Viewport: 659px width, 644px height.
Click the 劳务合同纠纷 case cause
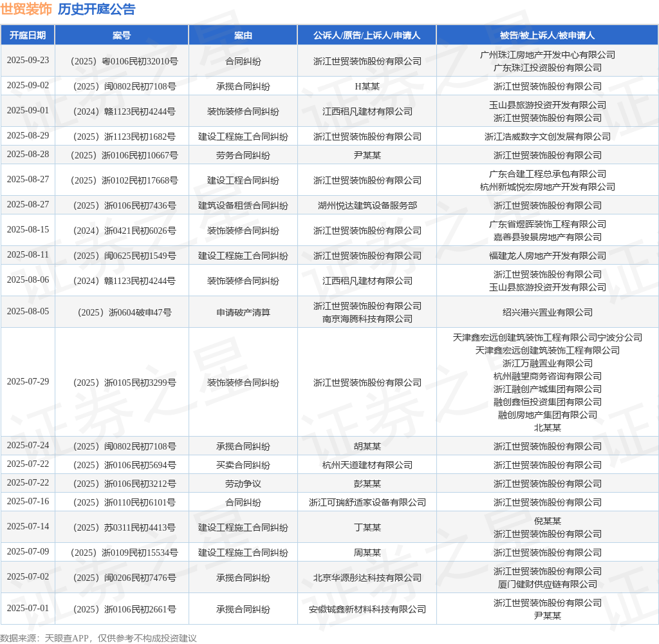tap(243, 155)
